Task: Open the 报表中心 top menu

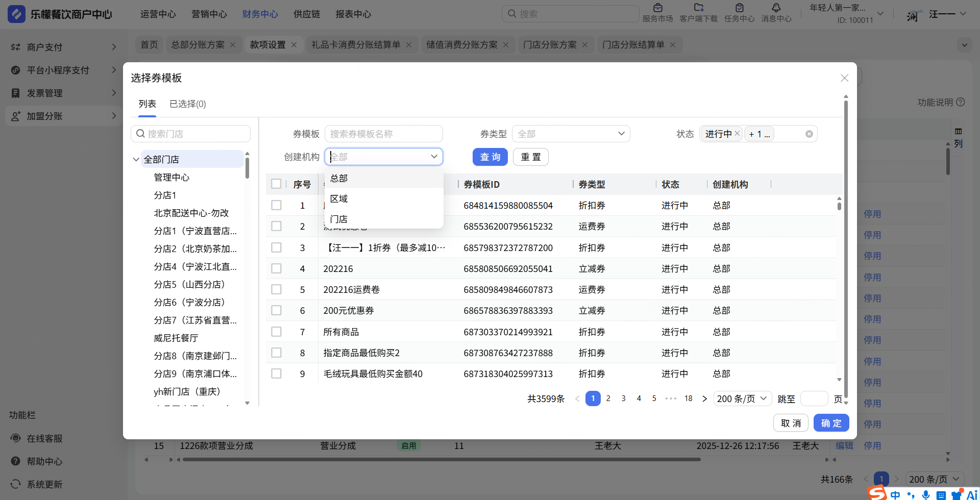Action: (x=353, y=14)
